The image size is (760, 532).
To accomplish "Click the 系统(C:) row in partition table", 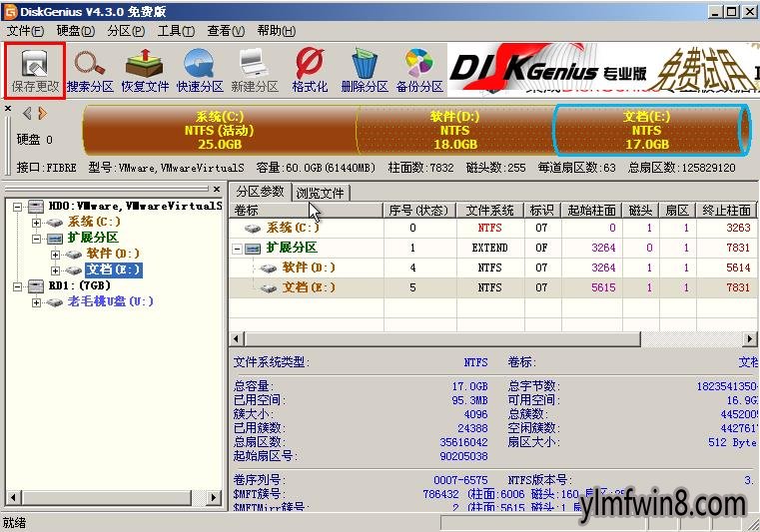I will click(x=492, y=228).
